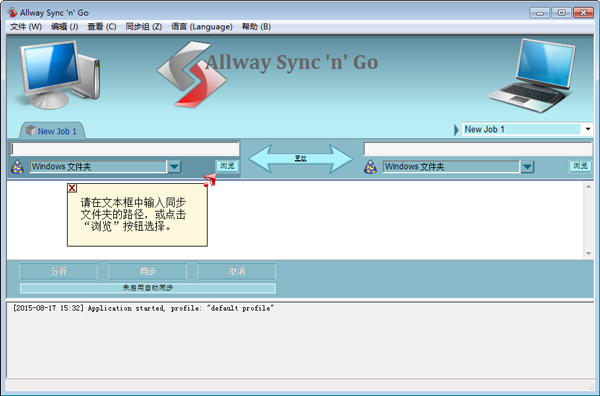Focus the right folder path input field
The image size is (600, 396).
click(x=478, y=149)
